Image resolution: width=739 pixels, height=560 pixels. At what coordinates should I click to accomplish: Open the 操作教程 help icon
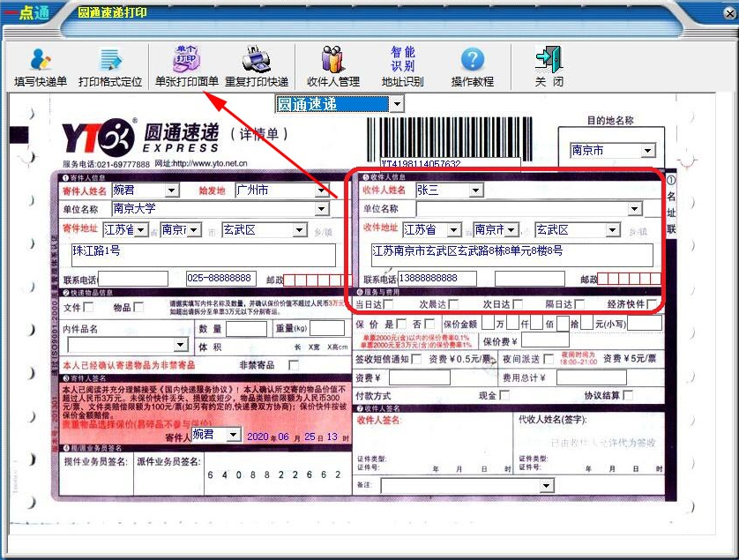pyautogui.click(x=473, y=67)
